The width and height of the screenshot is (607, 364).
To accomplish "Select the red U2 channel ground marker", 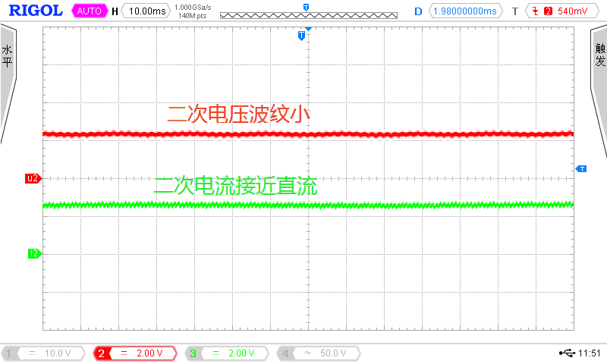I will tap(33, 179).
